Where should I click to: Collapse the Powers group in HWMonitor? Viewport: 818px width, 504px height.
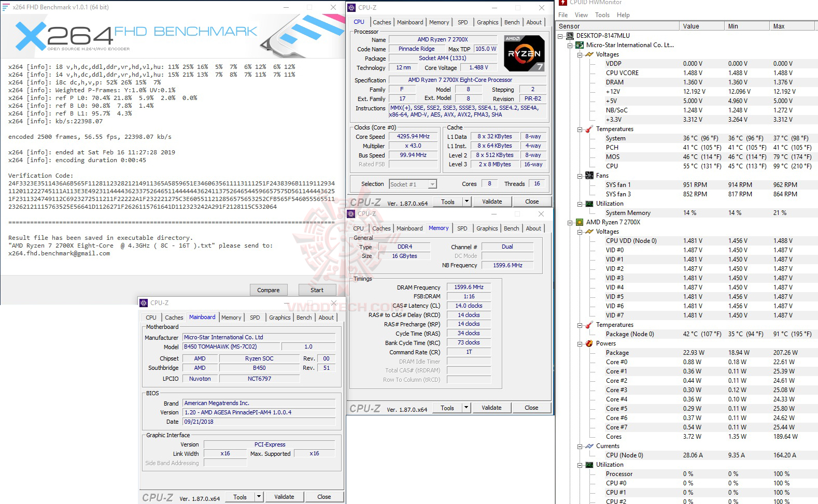580,344
